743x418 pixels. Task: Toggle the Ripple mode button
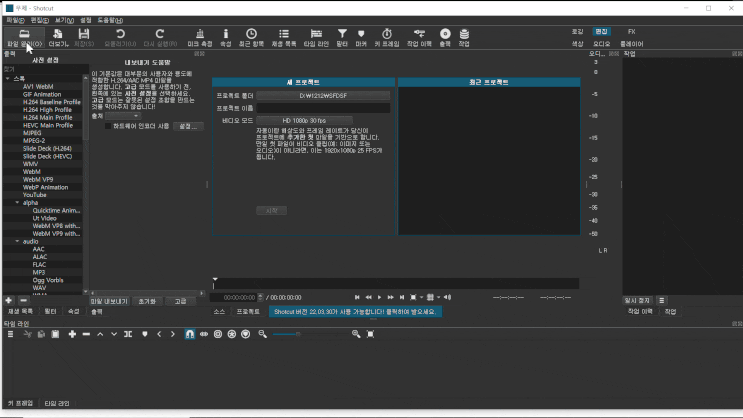point(218,334)
